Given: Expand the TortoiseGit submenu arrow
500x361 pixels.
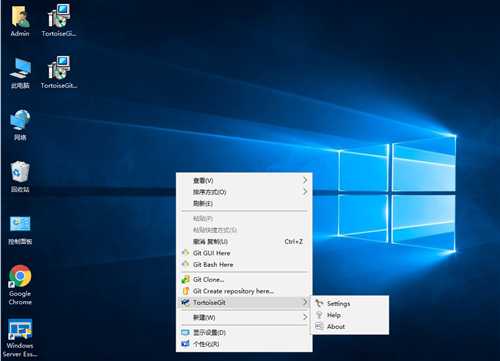Looking at the screenshot, I should (305, 302).
